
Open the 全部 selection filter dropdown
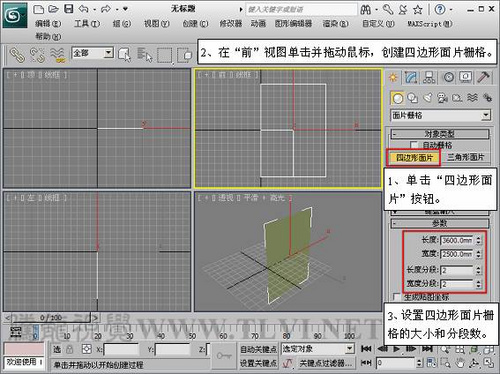pyautogui.click(x=93, y=53)
